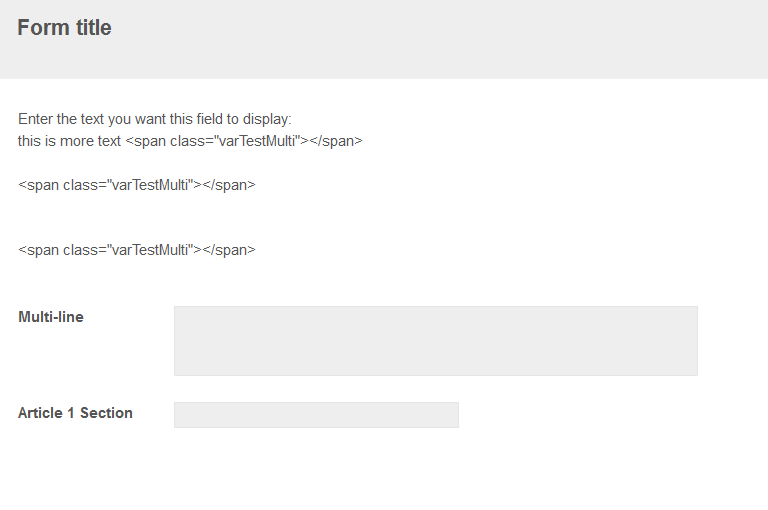This screenshot has width=768, height=510.
Task: Click inside the Multi-line text area
Action: click(435, 341)
